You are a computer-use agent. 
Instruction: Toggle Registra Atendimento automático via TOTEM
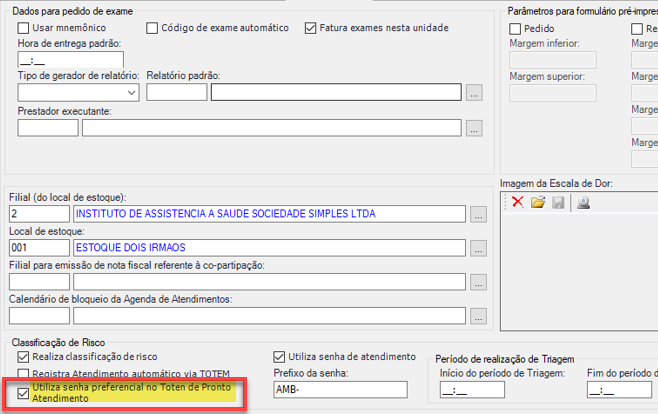pos(23,373)
